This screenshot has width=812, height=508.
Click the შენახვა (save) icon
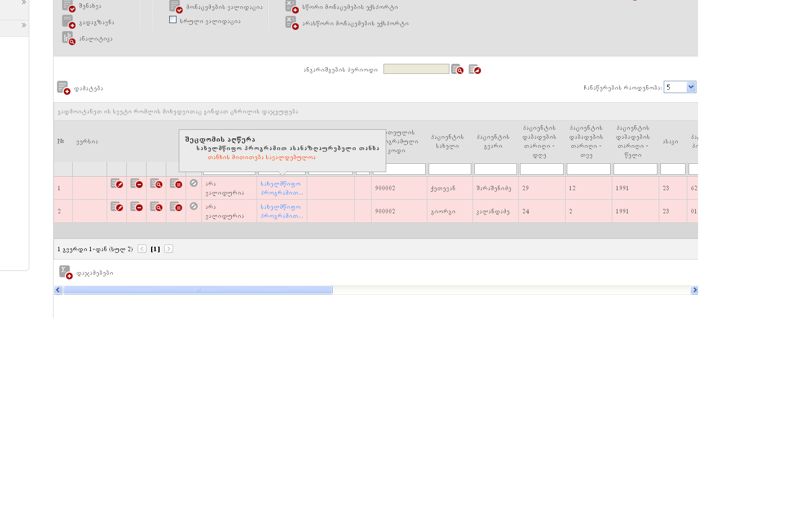[x=68, y=6]
